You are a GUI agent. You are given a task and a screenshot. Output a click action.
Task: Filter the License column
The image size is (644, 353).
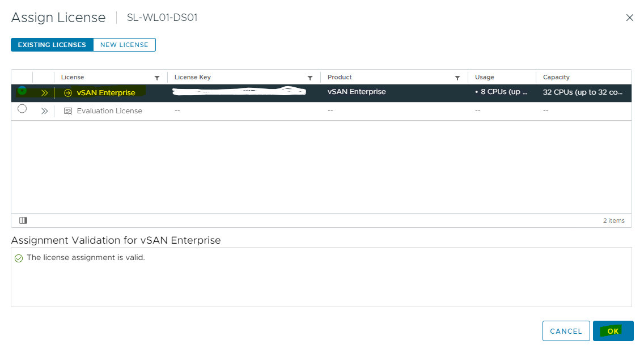(x=157, y=78)
